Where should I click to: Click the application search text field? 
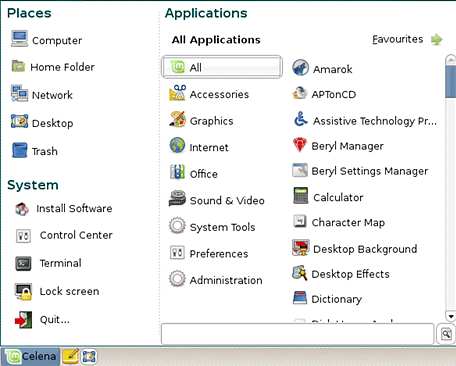297,334
